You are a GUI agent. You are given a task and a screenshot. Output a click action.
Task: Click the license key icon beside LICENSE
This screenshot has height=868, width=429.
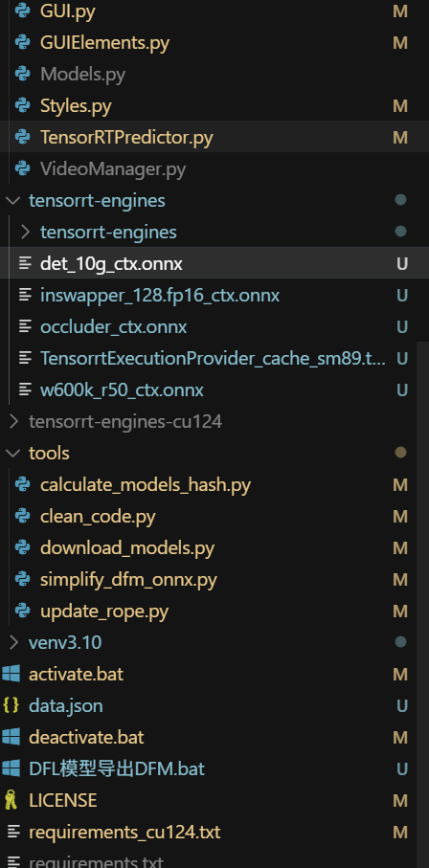click(x=11, y=800)
